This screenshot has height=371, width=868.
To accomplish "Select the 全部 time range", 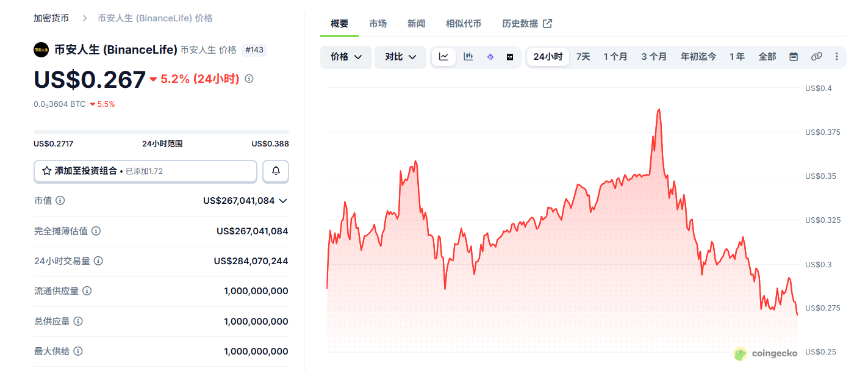I will coord(767,57).
